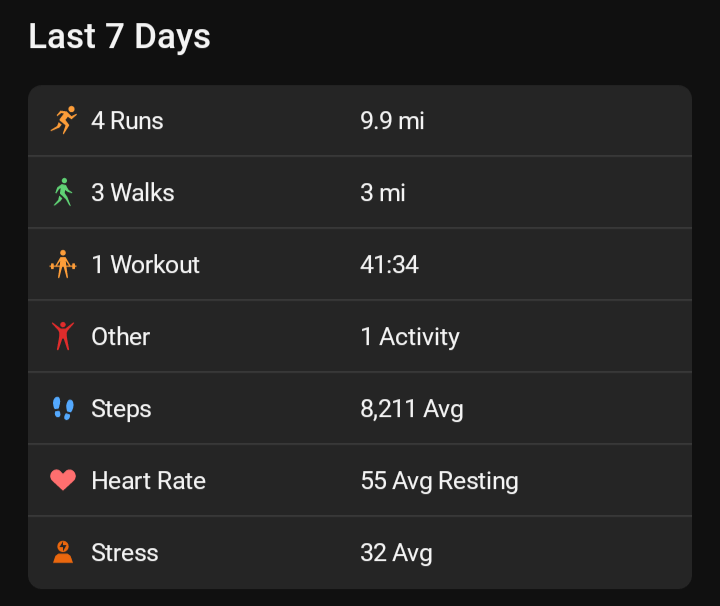
Task: Click the 8,211 Avg steps value
Action: coord(412,409)
